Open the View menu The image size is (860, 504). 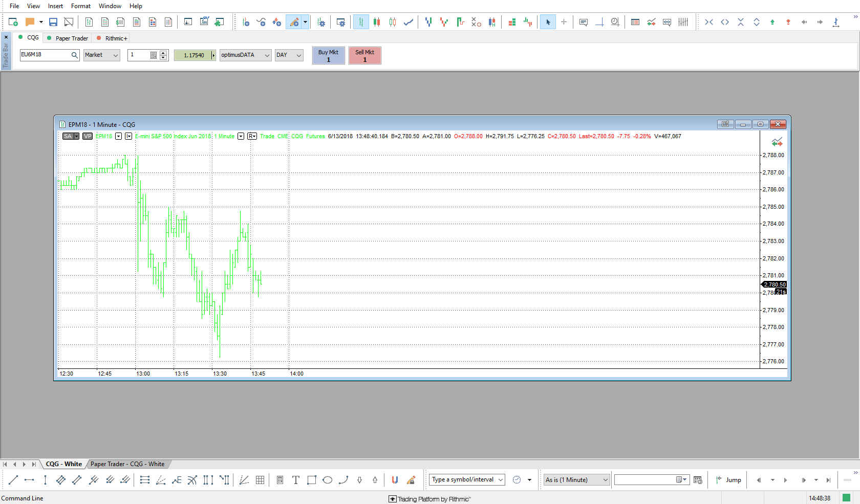[x=33, y=6]
